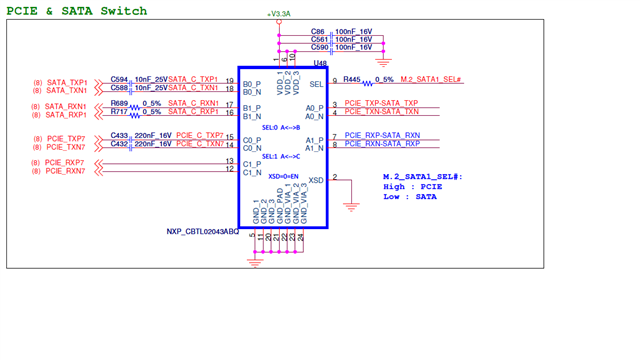Select resistor R689 label
This screenshot has width=640, height=360.
point(119,103)
